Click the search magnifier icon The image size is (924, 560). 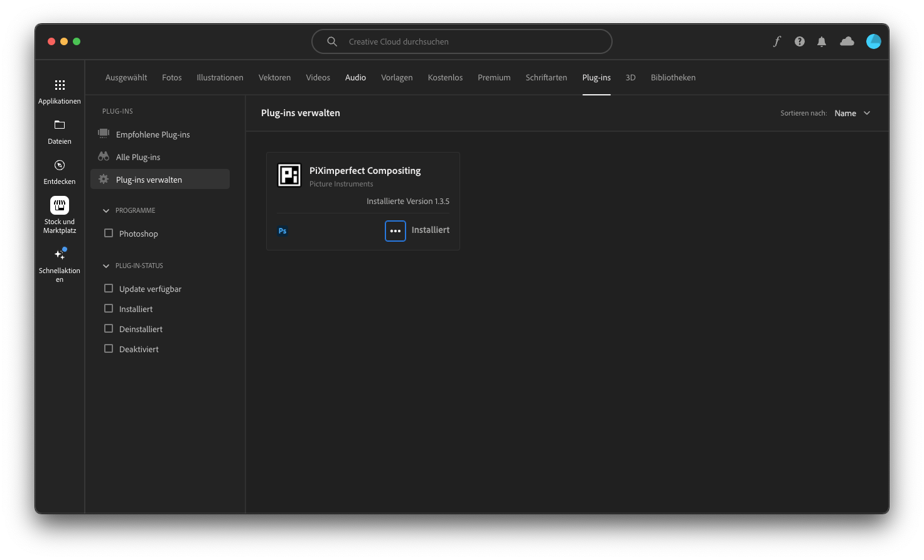[x=332, y=41]
